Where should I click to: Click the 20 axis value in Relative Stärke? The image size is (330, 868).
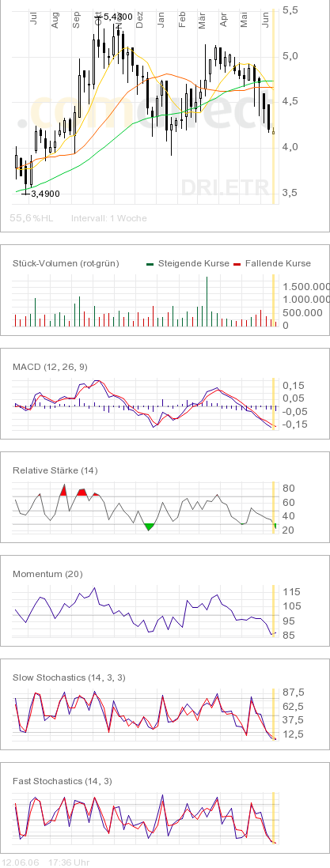[x=288, y=530]
